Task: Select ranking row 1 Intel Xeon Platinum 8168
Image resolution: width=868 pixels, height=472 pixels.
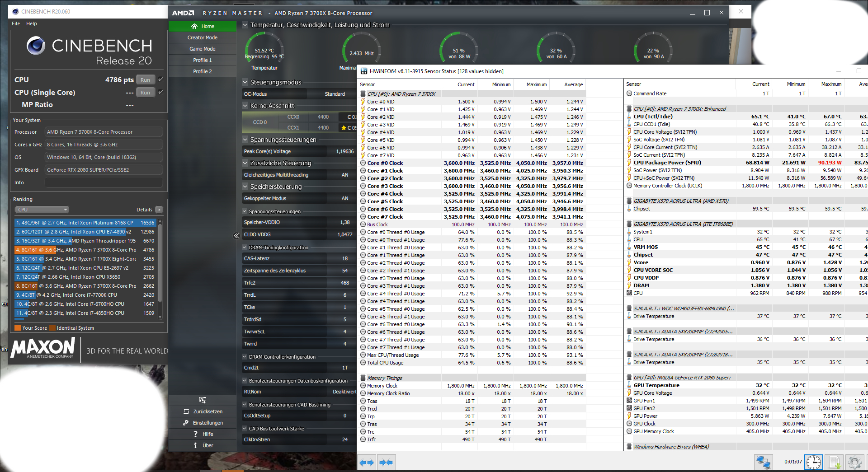Action: point(85,223)
